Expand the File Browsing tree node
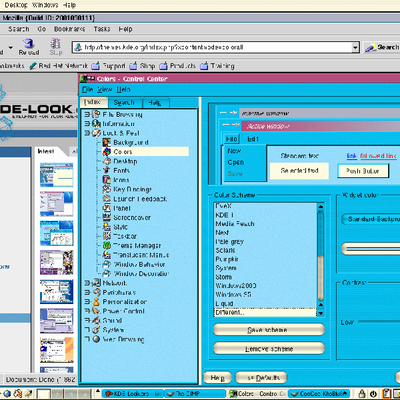 (87, 114)
